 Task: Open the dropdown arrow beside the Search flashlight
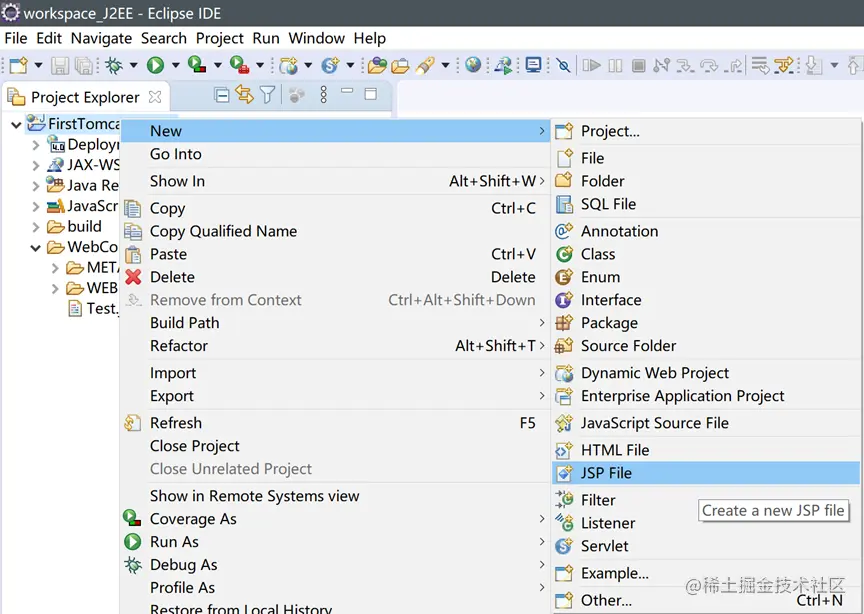[445, 66]
